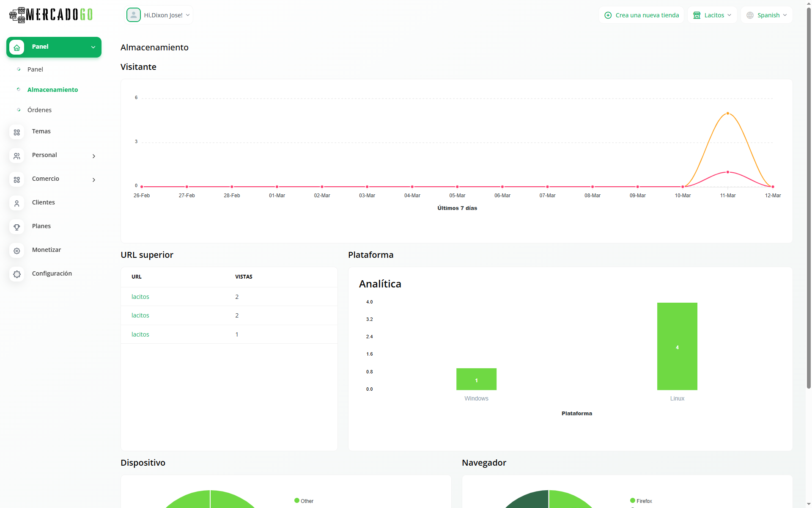
Task: Click the Windows bar in Plataforma chart
Action: point(476,379)
